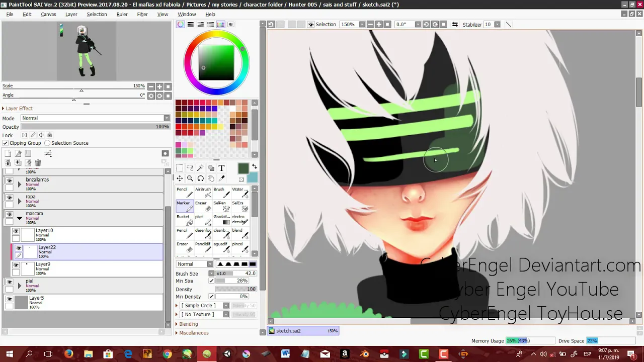This screenshot has width=644, height=362.
Task: Show the color wheel panel
Action: tap(181, 24)
